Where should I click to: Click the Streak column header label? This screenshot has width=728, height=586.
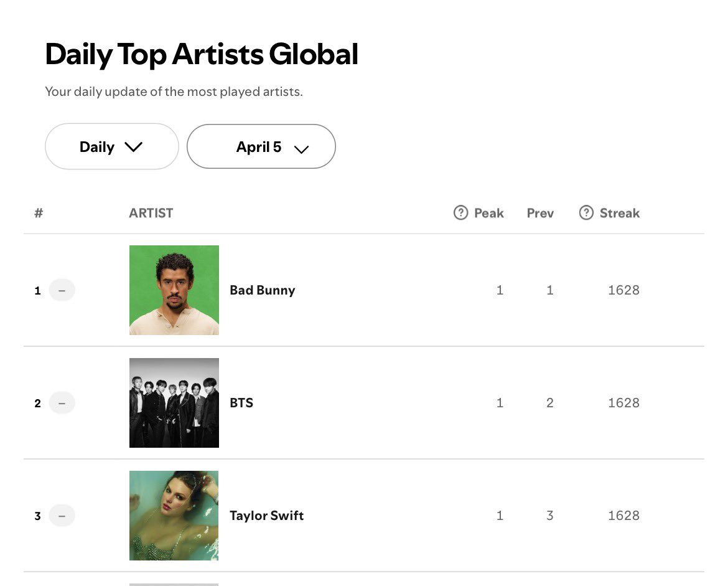coord(620,213)
